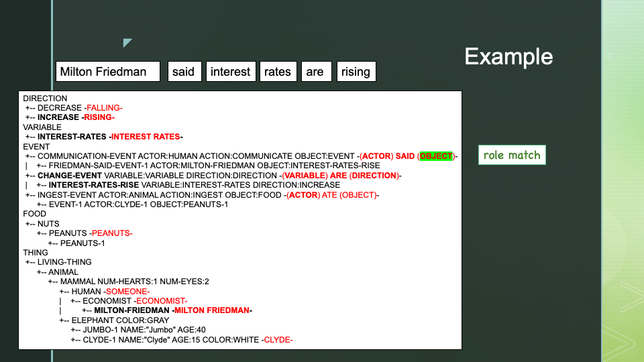Image resolution: width=644 pixels, height=362 pixels.
Task: Click the 'Milton Friedman' word box
Action: 108,72
